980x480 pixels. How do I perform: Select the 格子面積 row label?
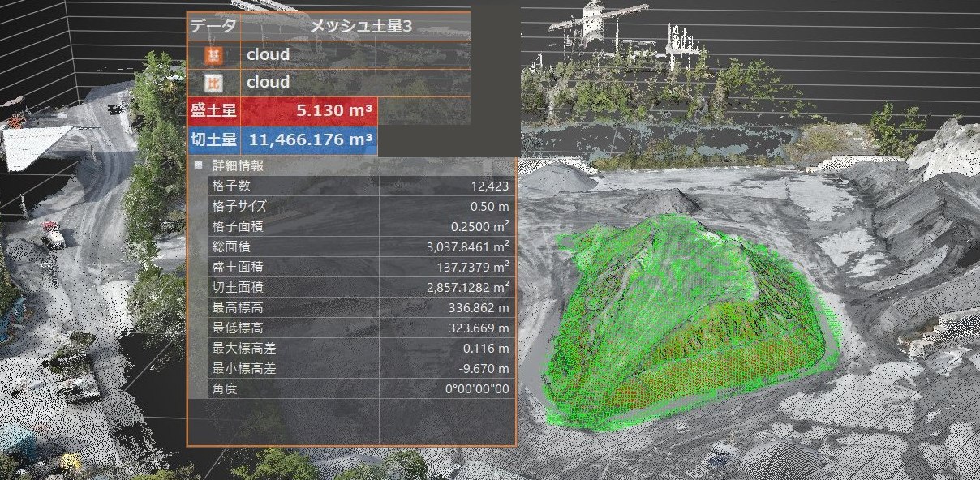[237, 226]
